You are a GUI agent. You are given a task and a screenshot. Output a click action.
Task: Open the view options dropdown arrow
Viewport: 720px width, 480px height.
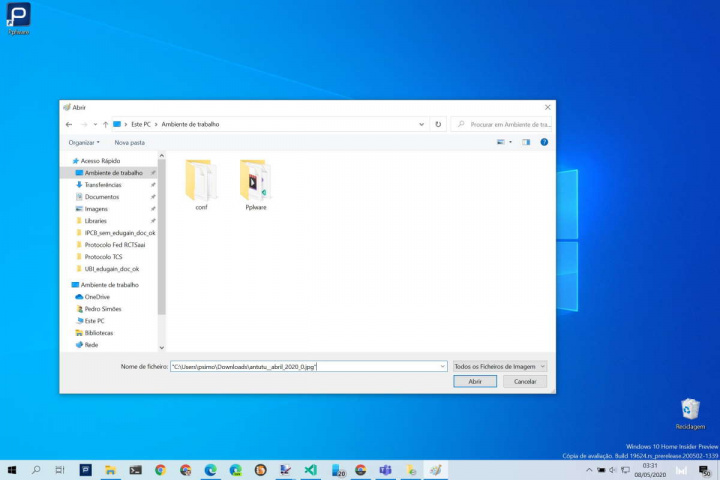511,143
